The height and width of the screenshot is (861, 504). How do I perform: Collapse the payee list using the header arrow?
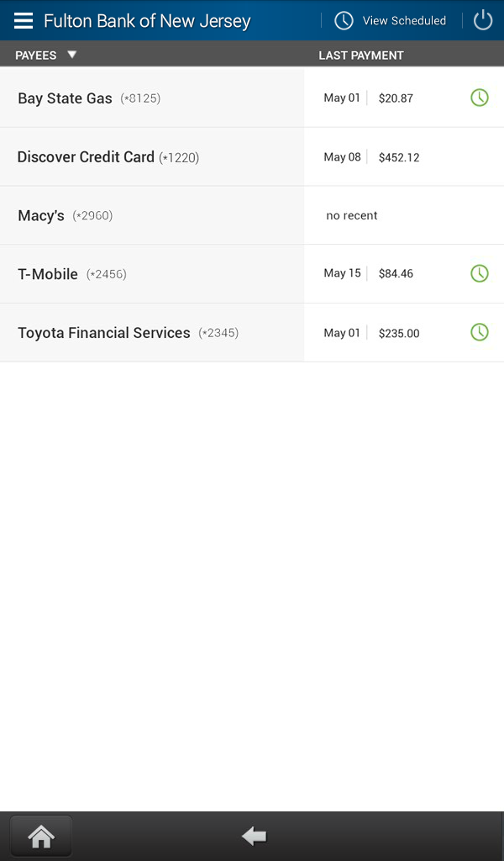pos(72,54)
